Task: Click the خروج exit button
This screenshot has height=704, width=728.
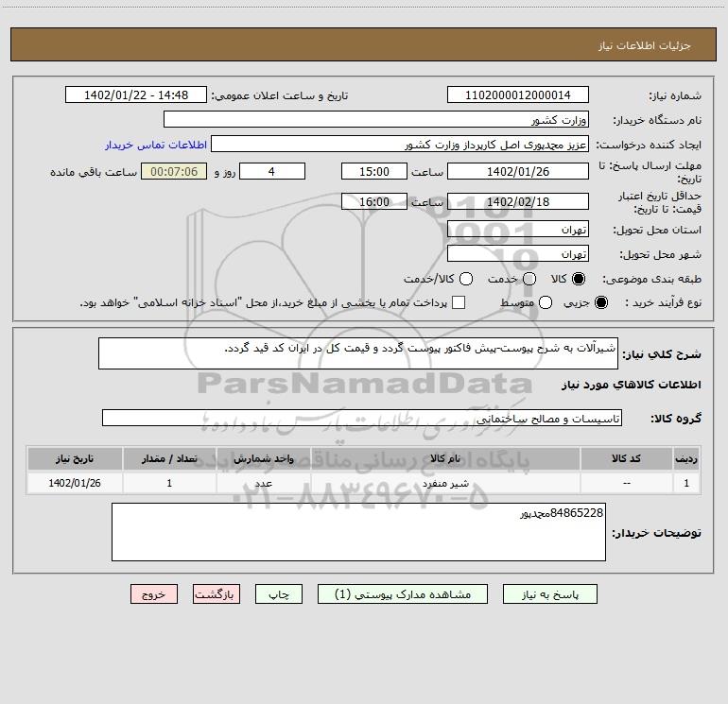Action: pyautogui.click(x=154, y=594)
